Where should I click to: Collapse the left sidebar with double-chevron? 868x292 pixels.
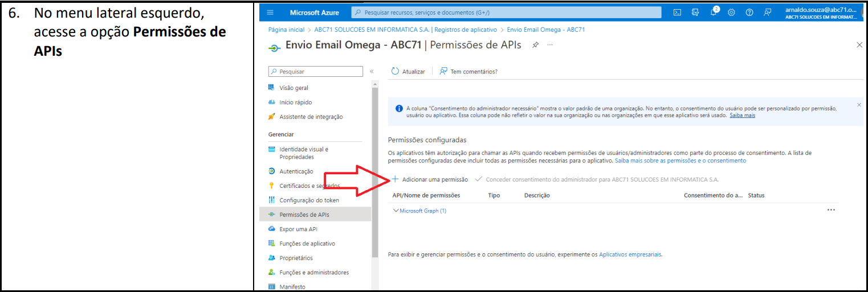click(372, 72)
